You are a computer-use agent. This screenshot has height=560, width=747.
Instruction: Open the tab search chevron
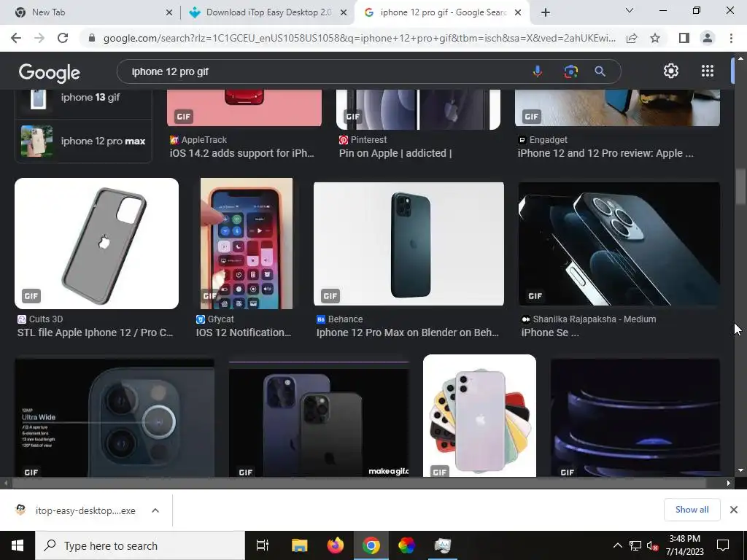pos(630,10)
